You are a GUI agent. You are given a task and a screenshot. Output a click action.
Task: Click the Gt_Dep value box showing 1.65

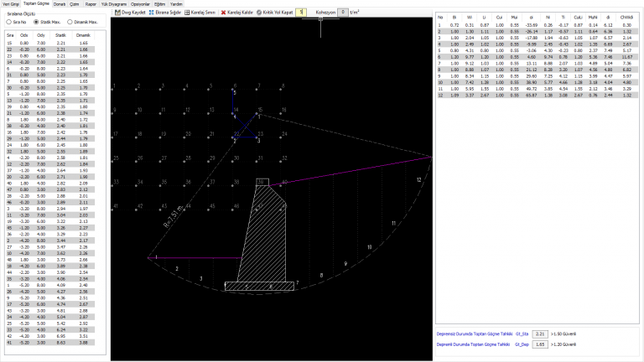540,344
